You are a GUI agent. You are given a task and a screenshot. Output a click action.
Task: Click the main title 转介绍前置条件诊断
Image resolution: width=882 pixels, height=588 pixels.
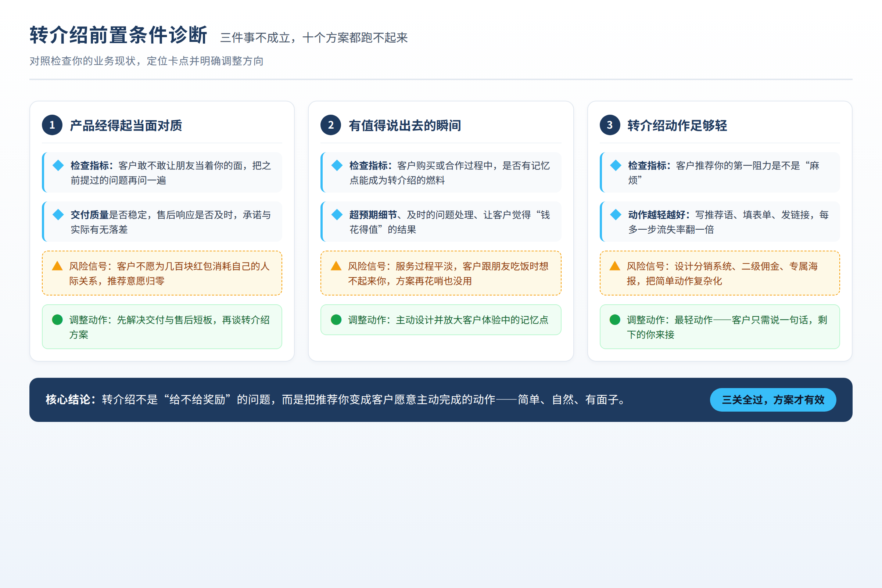pyautogui.click(x=118, y=35)
